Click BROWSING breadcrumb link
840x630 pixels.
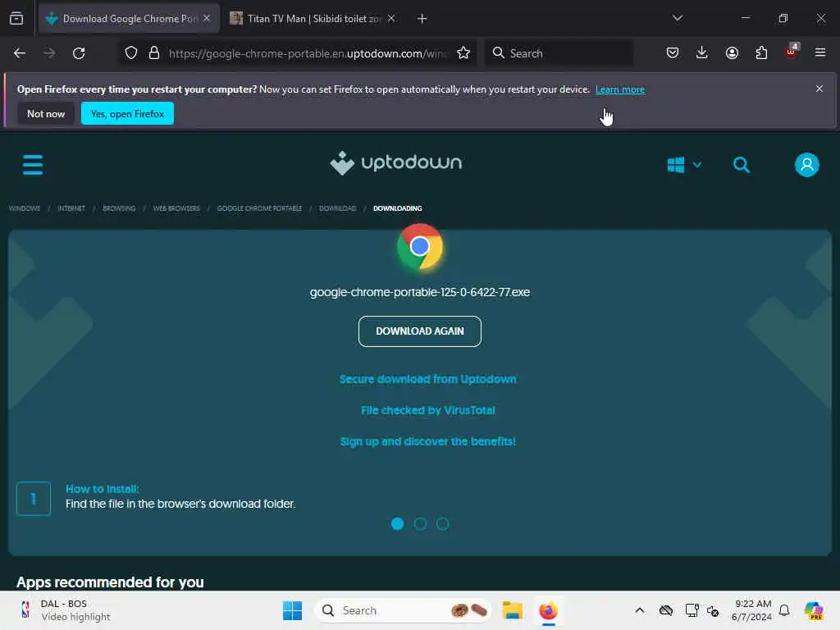click(x=119, y=208)
